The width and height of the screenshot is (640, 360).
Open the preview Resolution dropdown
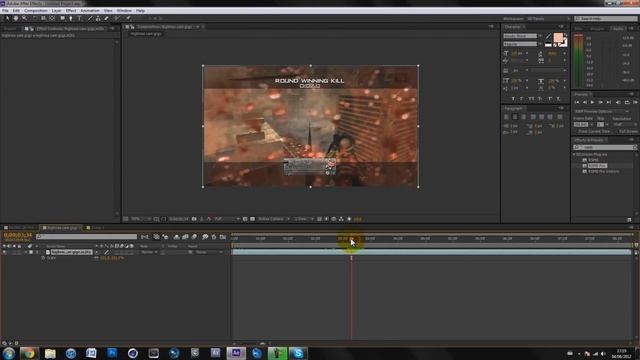tap(624, 124)
